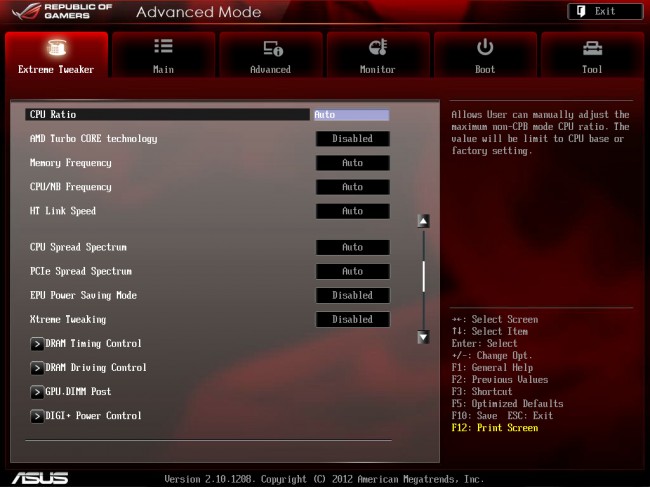Open the Extreme Tweaker tab
The image size is (650, 487).
pyautogui.click(x=56, y=55)
